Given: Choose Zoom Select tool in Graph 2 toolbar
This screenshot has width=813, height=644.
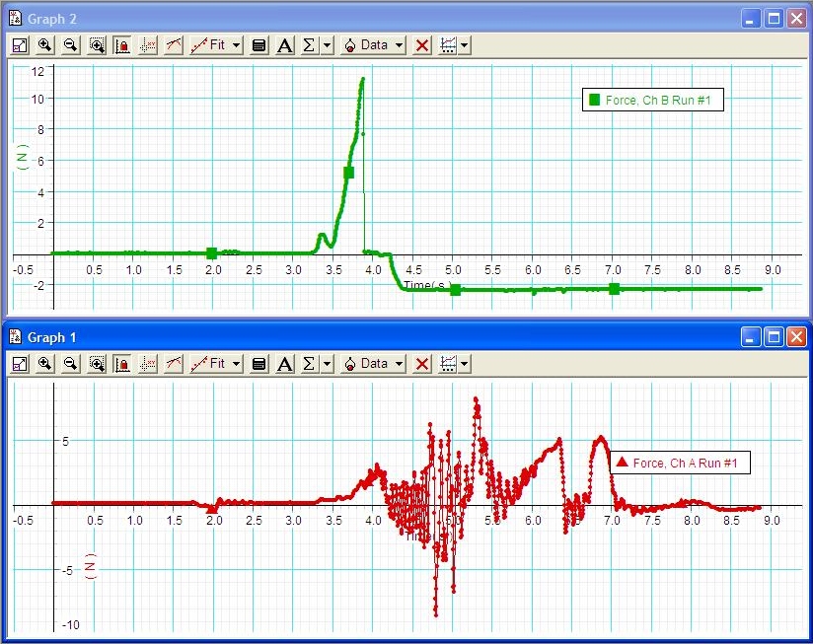Looking at the screenshot, I should click(97, 45).
